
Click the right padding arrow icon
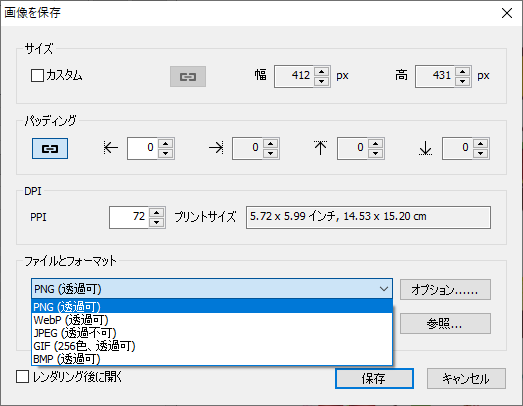click(x=216, y=147)
